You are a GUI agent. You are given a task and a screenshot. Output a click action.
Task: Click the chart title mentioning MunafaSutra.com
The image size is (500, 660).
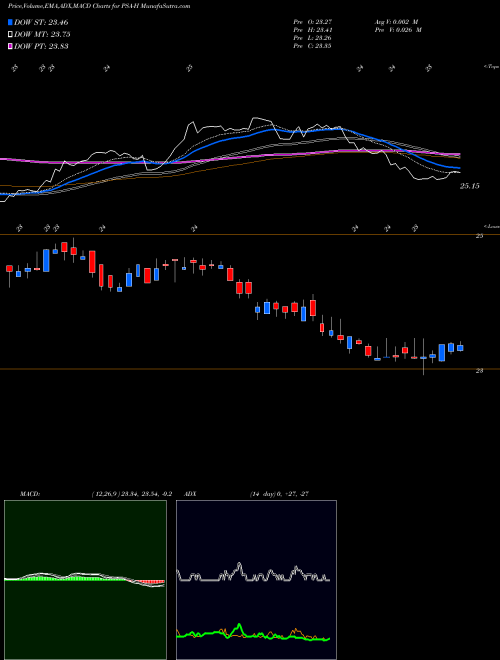[x=99, y=6]
